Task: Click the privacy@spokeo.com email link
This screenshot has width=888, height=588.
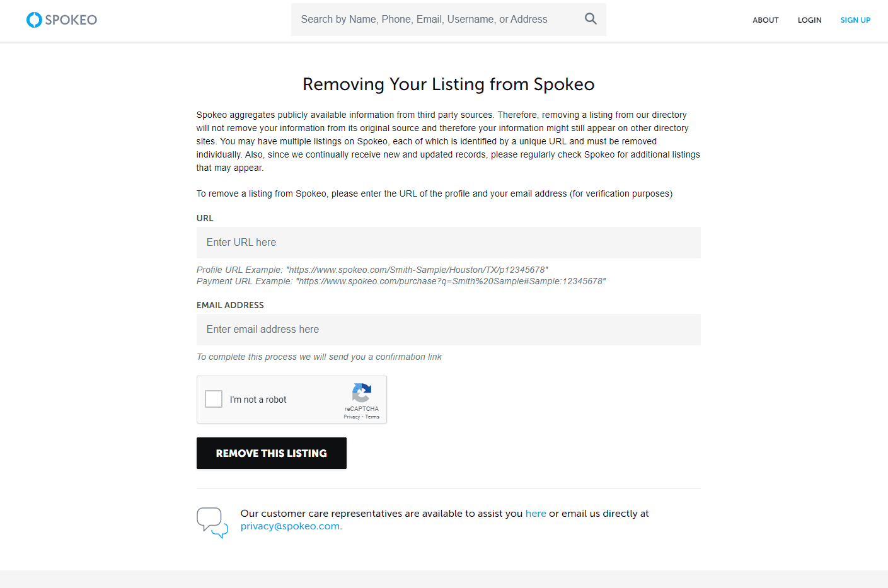Action: pos(290,526)
